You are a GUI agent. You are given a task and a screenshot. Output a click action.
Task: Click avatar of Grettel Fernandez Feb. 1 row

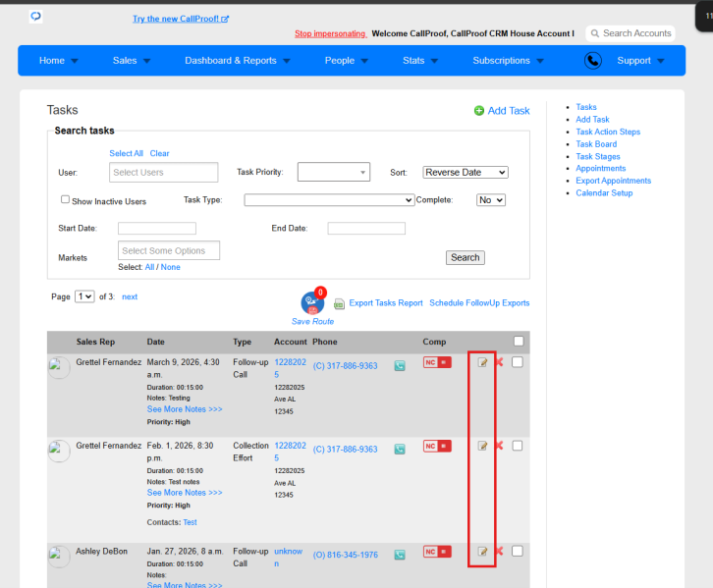(59, 451)
